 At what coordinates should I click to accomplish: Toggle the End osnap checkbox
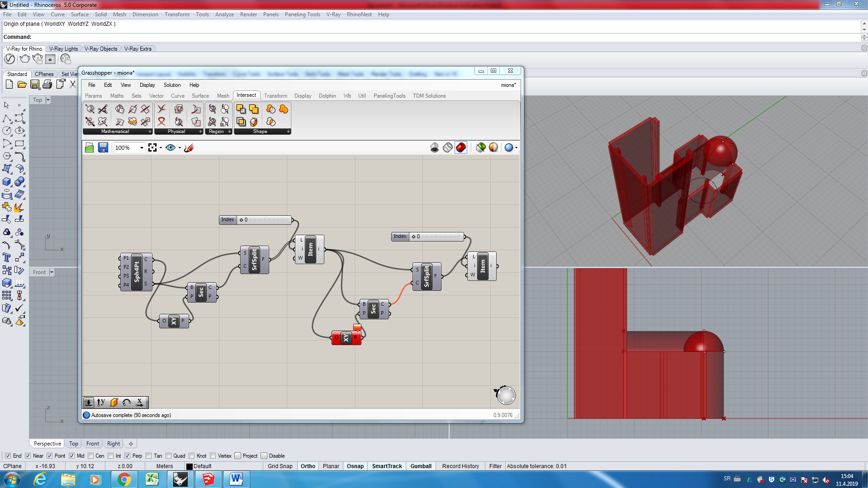[x=8, y=456]
